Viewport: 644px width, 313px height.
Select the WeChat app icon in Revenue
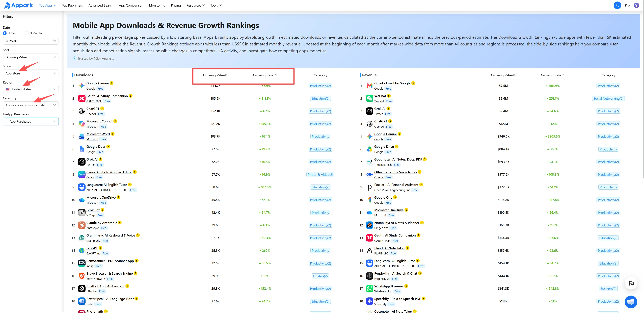coord(369,98)
